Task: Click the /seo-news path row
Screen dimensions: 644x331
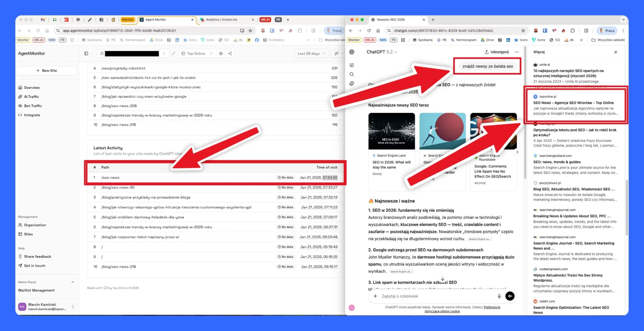Action: 215,177
